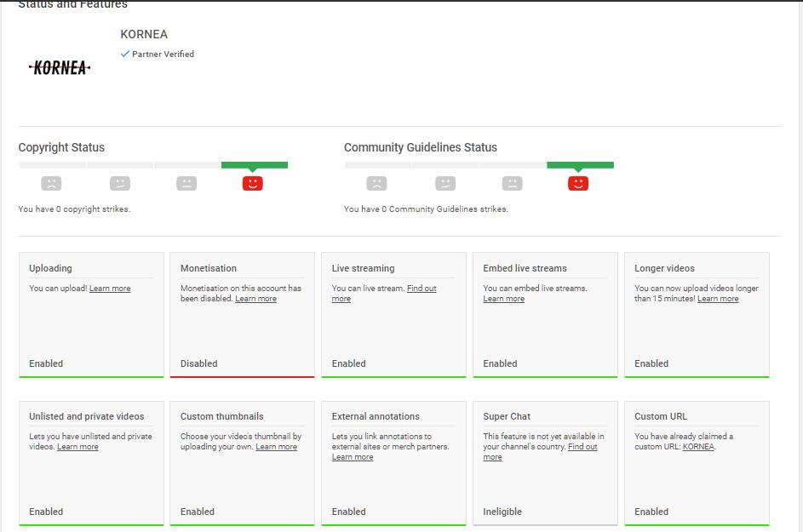Click the Enabled status in Custom URL card

coord(651,512)
